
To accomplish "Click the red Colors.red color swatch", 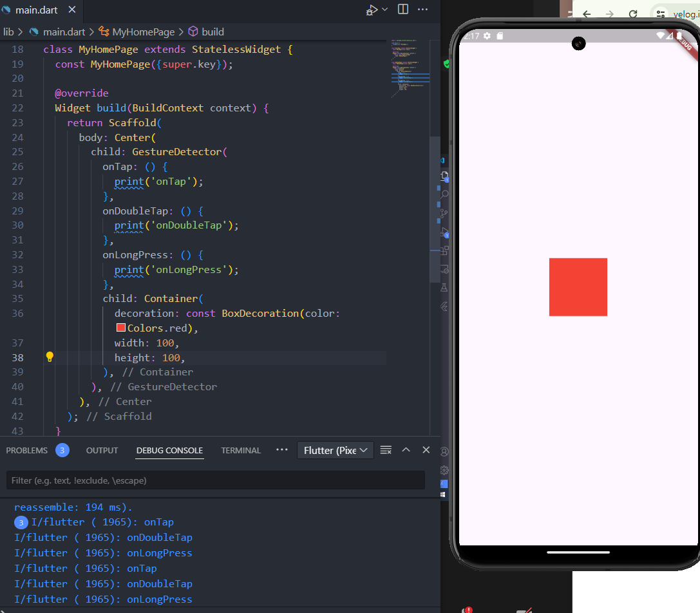I will pos(120,328).
